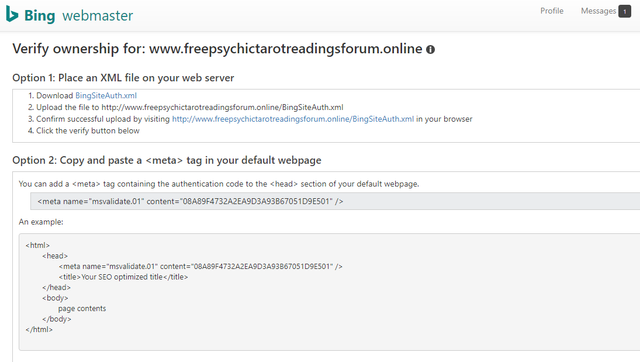Image resolution: width=640 pixels, height=362 pixels.
Task: Click the 'Your SEO optimized title' line
Action: coord(123,277)
